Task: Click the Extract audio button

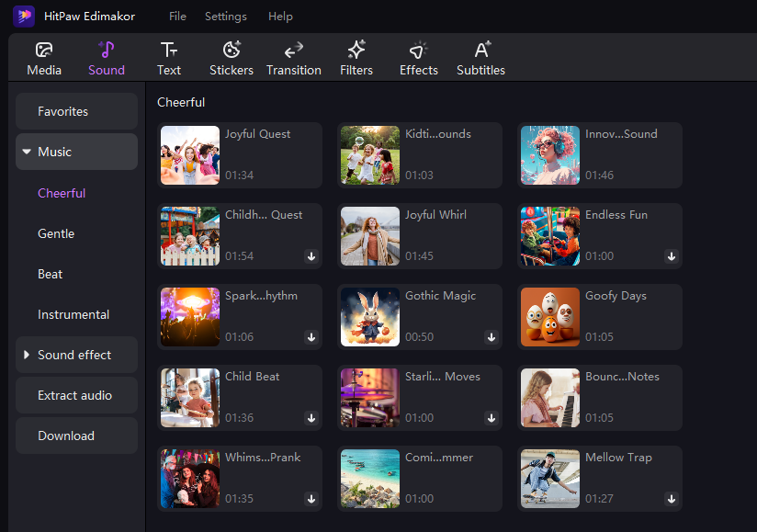Action: (76, 395)
